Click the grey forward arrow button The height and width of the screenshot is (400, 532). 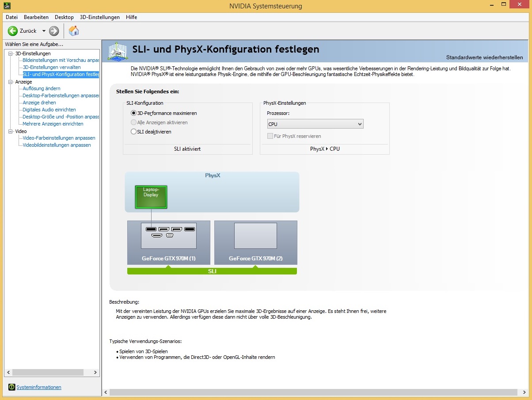point(54,31)
